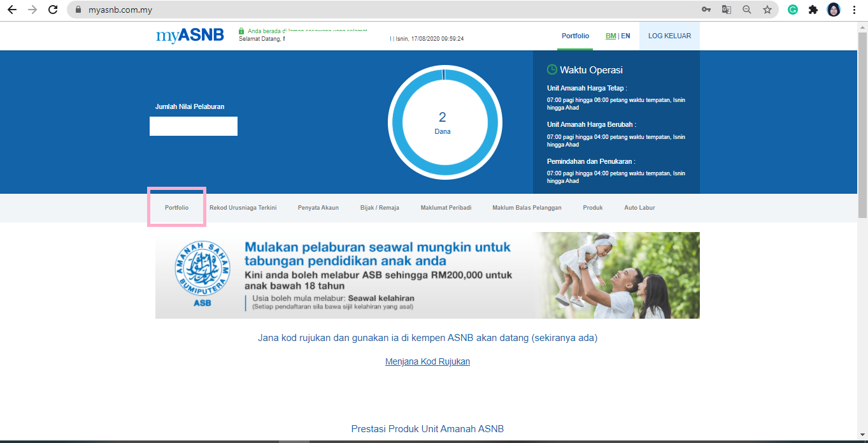The height and width of the screenshot is (443, 868).
Task: Click 'Jana kod rujukan' campaign text
Action: coord(427,338)
